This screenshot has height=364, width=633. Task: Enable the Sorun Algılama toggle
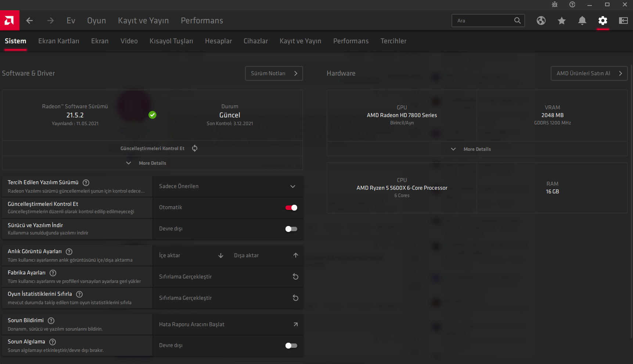point(291,346)
